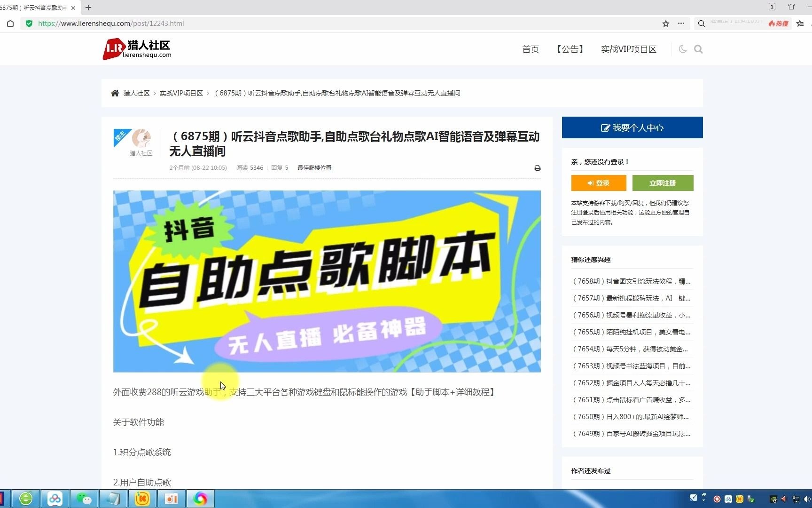Open the 实战VIP项目区 nav menu item
812x508 pixels.
[629, 49]
